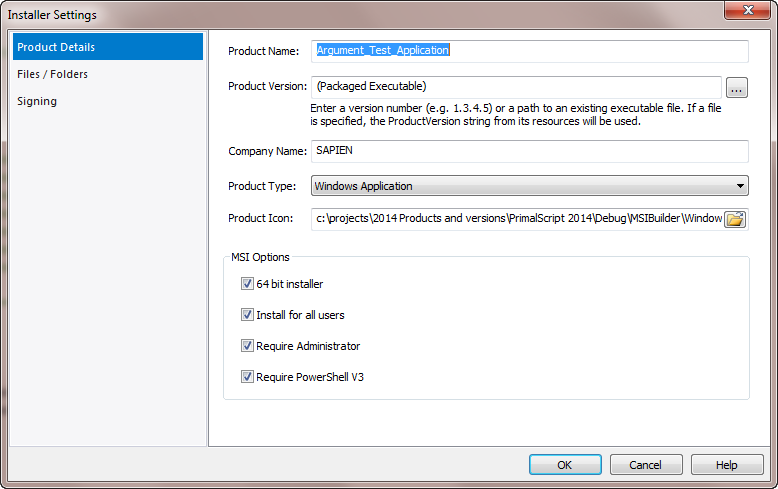This screenshot has width=778, height=489.
Task: Open Windows Application combo box
Action: [529, 186]
